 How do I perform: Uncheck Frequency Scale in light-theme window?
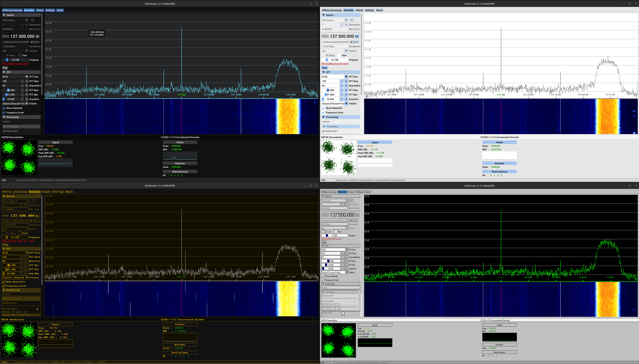click(323, 113)
